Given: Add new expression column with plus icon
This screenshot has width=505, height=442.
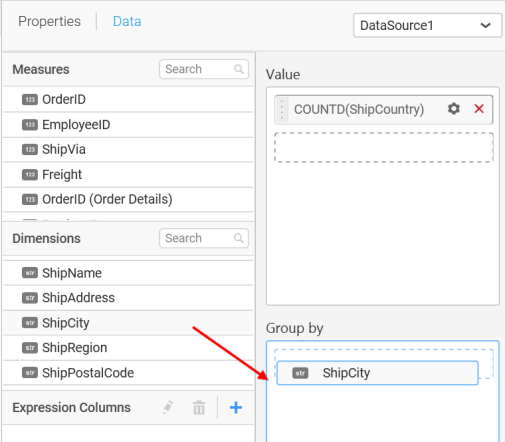Looking at the screenshot, I should pos(236,407).
